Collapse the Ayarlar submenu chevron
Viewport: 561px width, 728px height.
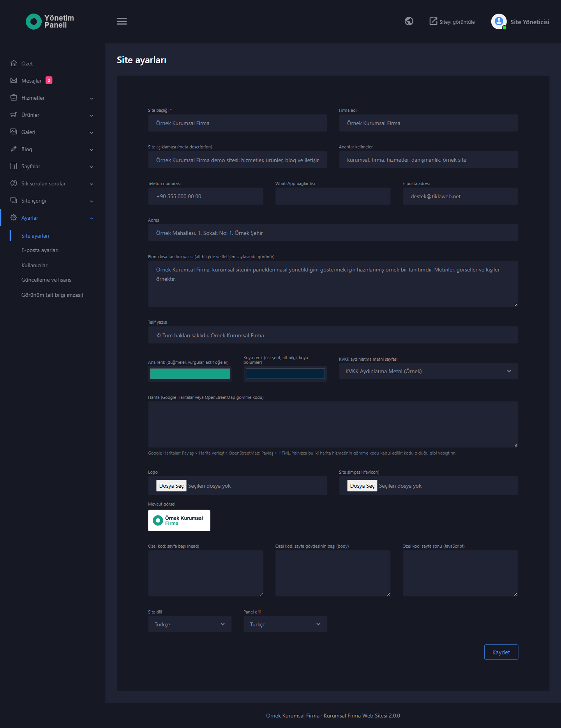[x=92, y=218]
